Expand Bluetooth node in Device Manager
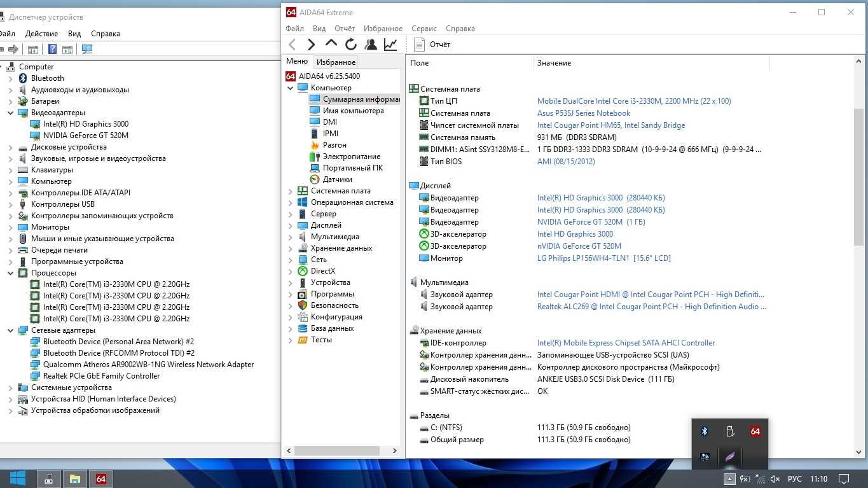This screenshot has width=868, height=488. click(x=10, y=78)
